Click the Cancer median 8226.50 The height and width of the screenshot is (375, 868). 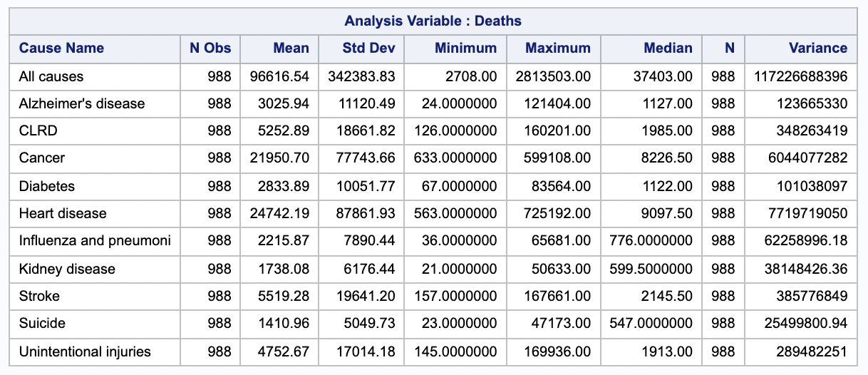coord(667,158)
